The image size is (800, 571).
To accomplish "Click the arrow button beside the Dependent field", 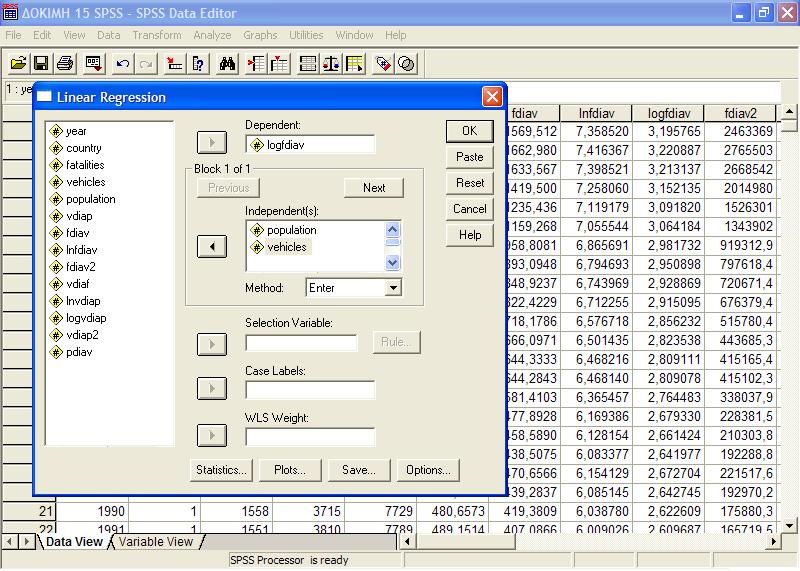I will (x=212, y=142).
